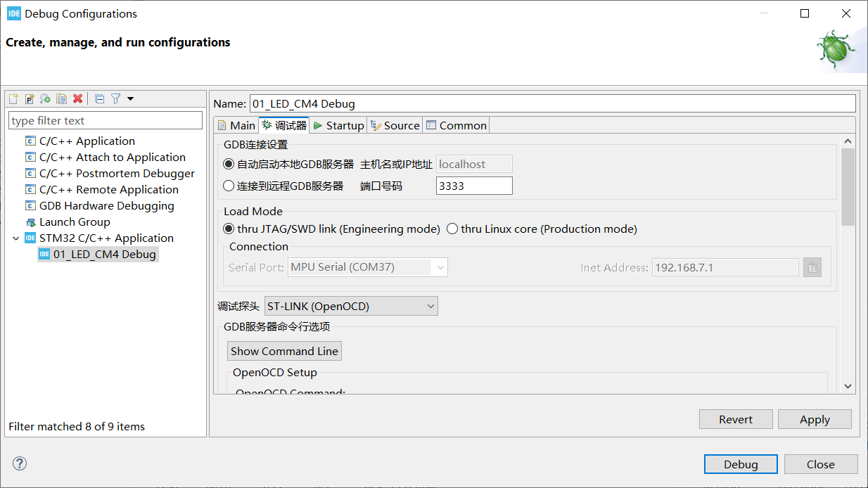Click the C/C++ Attach to Application icon
The image size is (868, 488).
coord(30,158)
